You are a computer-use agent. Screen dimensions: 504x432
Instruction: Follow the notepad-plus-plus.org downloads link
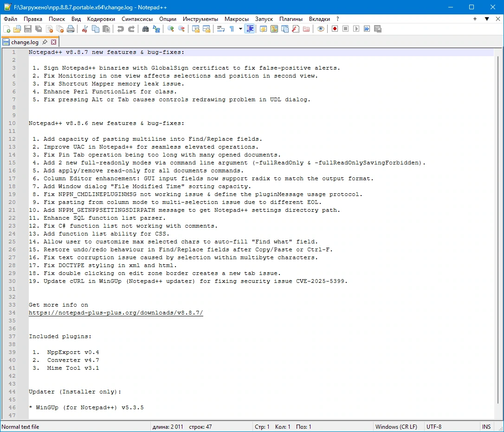pos(116,313)
